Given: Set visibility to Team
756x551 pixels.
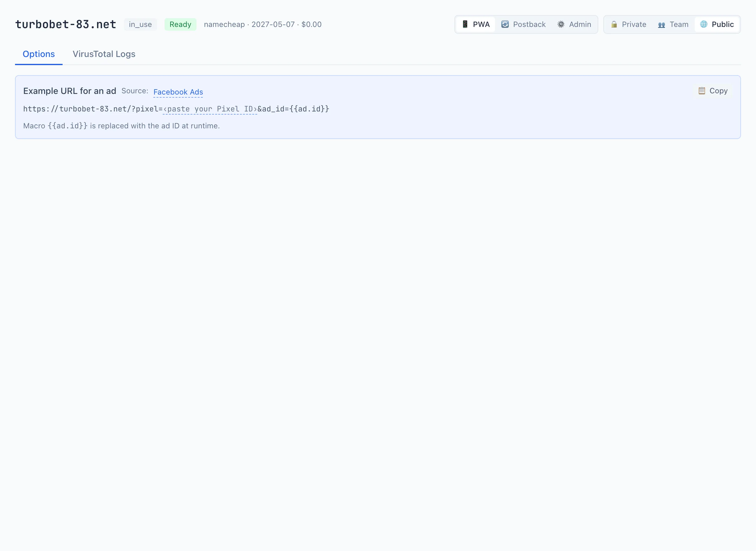Looking at the screenshot, I should (x=673, y=24).
